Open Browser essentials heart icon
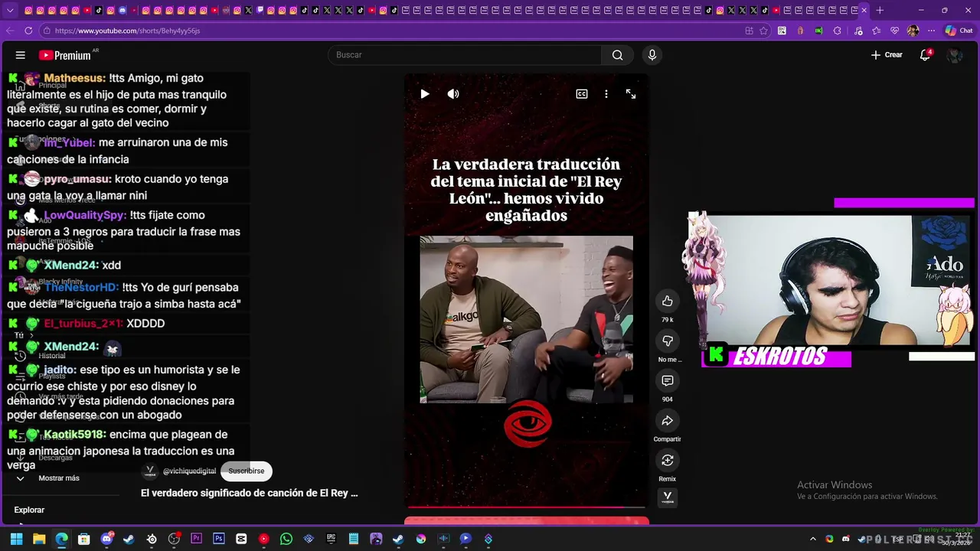This screenshot has width=980, height=551. coord(894,31)
